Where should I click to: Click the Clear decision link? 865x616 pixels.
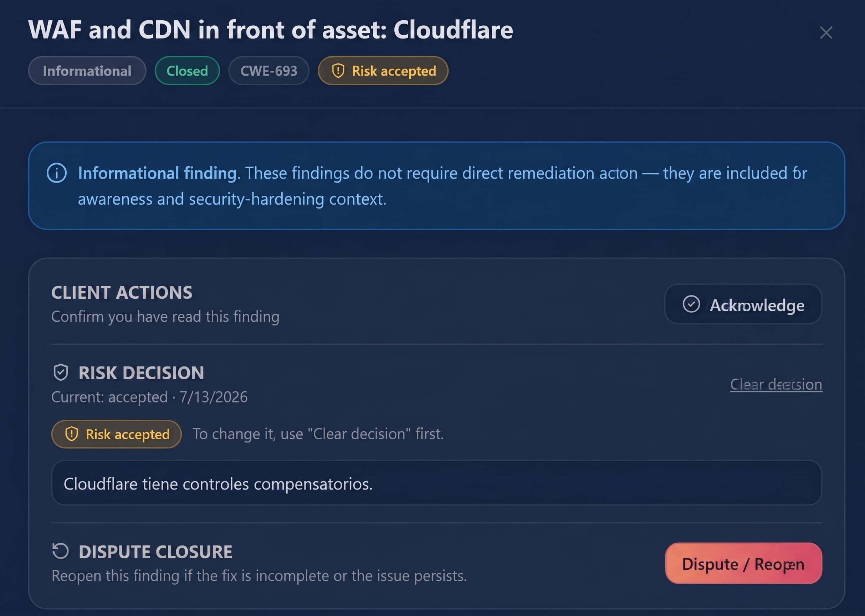coord(776,385)
